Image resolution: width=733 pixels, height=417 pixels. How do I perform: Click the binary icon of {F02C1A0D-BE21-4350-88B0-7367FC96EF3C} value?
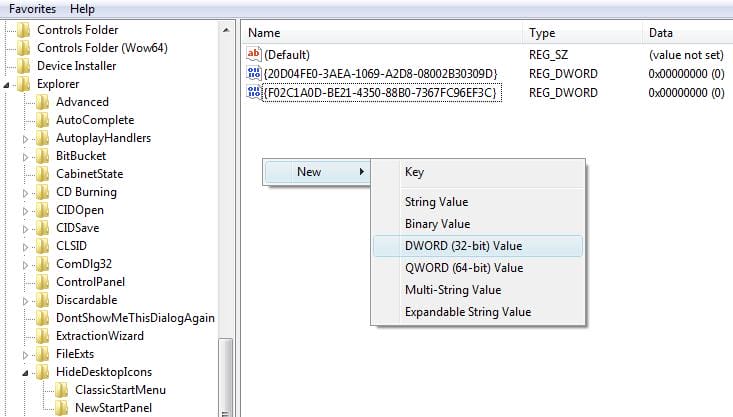coord(254,93)
